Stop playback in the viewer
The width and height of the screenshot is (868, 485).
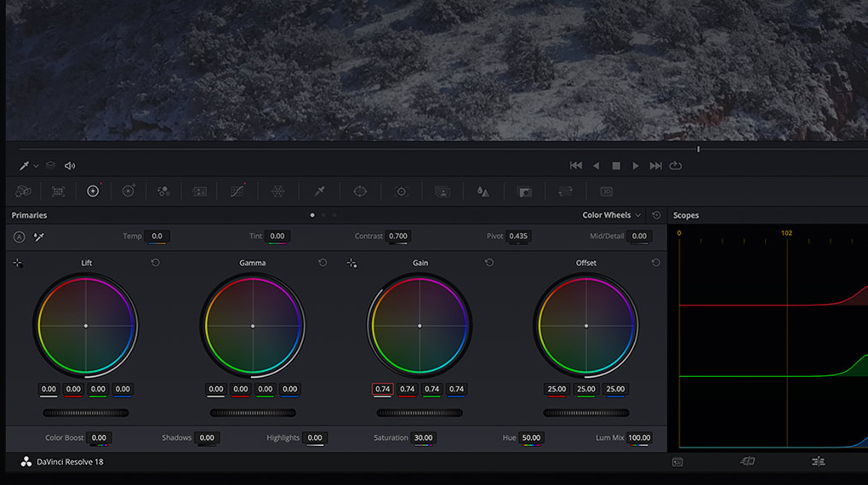(x=616, y=166)
